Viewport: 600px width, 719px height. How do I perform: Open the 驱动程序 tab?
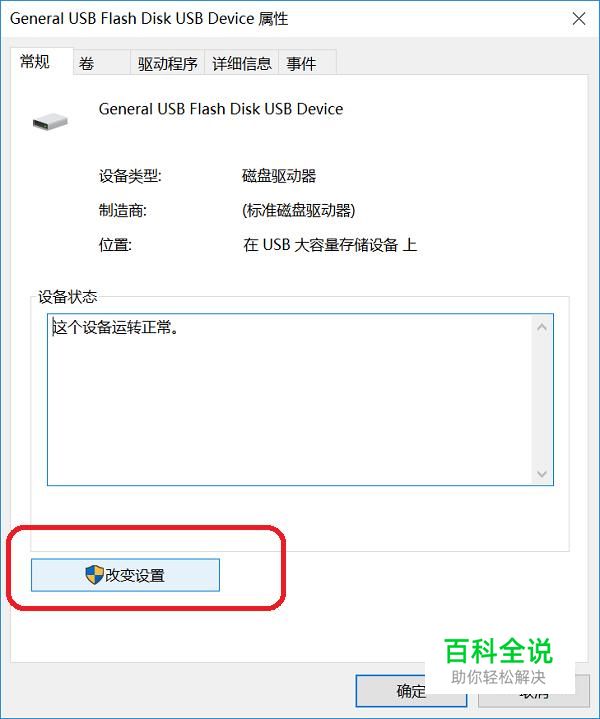[167, 63]
